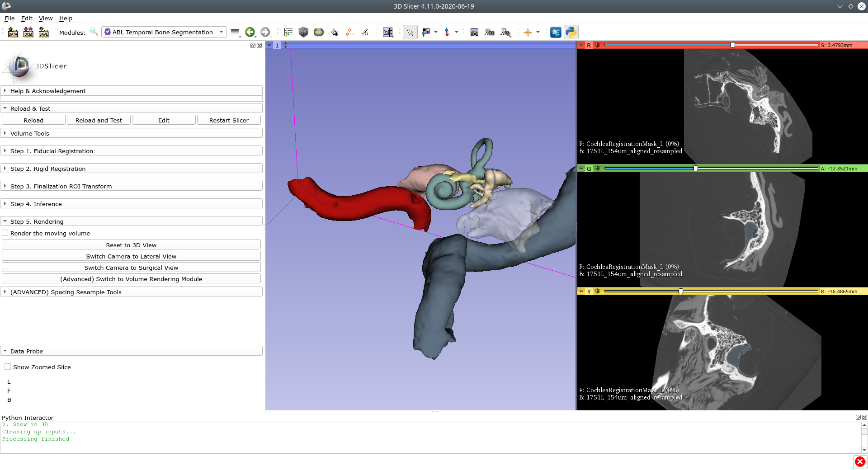Select the mouse pointer interaction mode
Image resolution: width=868 pixels, height=470 pixels.
(410, 32)
